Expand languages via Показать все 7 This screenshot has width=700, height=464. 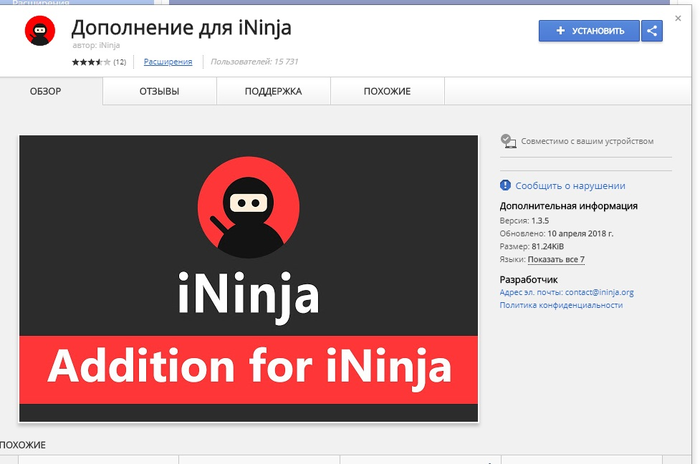(x=556, y=259)
